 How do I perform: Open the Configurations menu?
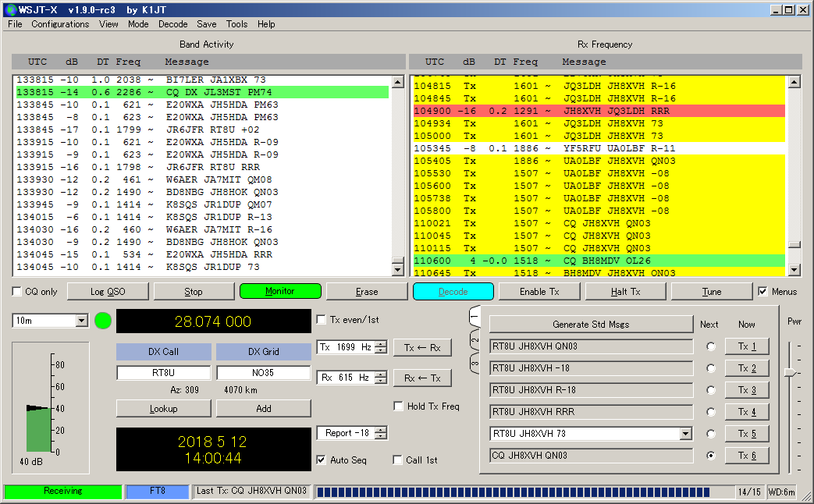60,24
